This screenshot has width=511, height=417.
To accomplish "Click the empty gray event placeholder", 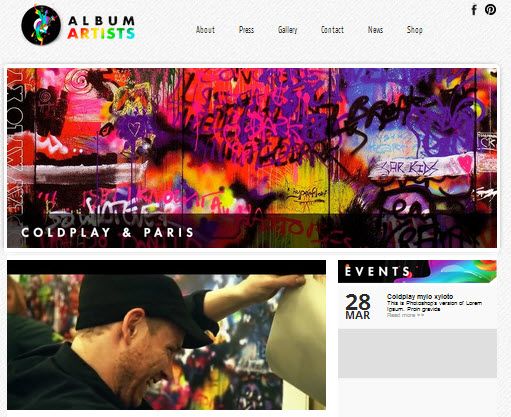I will [417, 353].
